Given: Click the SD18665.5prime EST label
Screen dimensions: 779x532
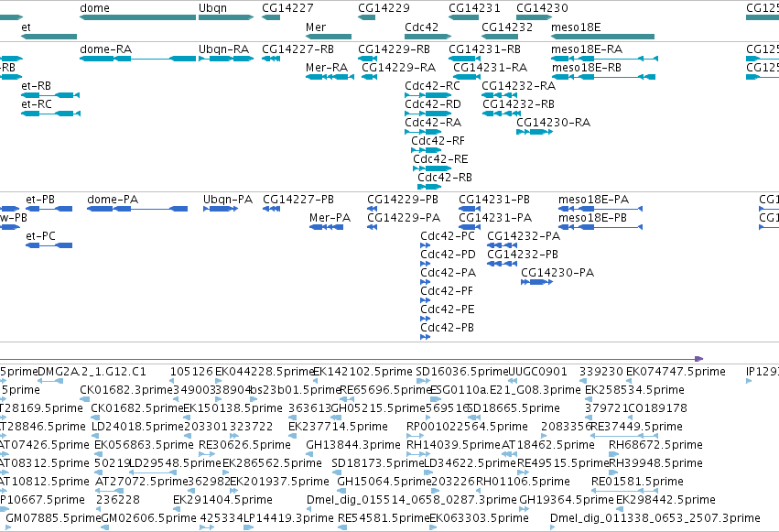Looking at the screenshot, I should [x=514, y=408].
